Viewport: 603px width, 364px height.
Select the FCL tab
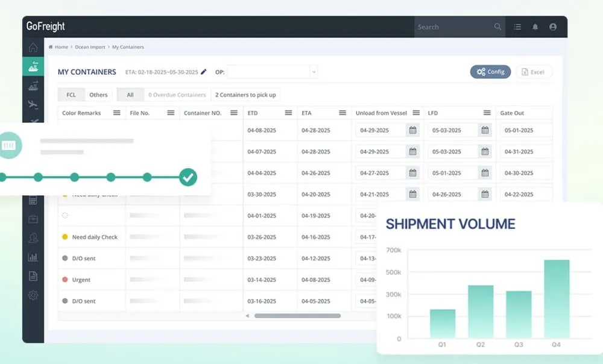click(71, 95)
